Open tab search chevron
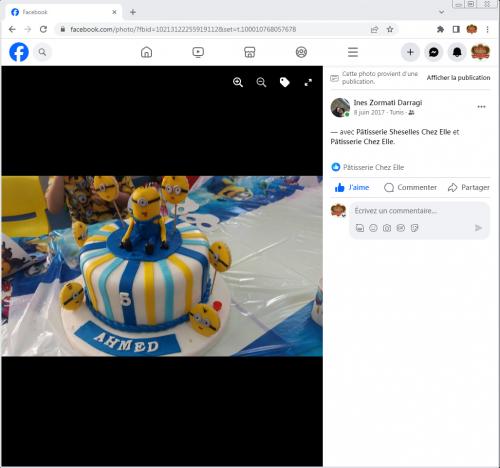 tap(442, 12)
